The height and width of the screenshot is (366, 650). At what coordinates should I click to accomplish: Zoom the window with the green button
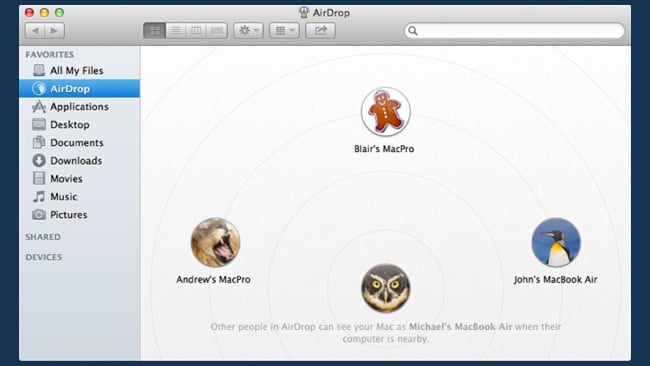59,12
